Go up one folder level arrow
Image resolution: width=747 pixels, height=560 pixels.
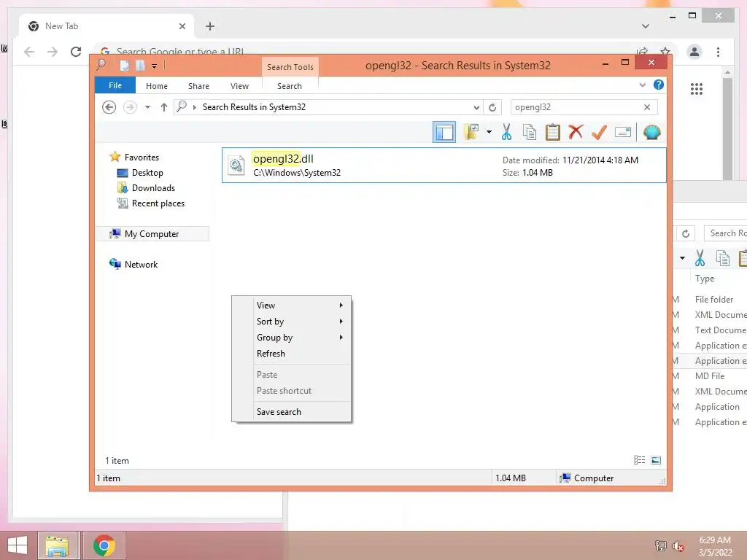coord(164,107)
